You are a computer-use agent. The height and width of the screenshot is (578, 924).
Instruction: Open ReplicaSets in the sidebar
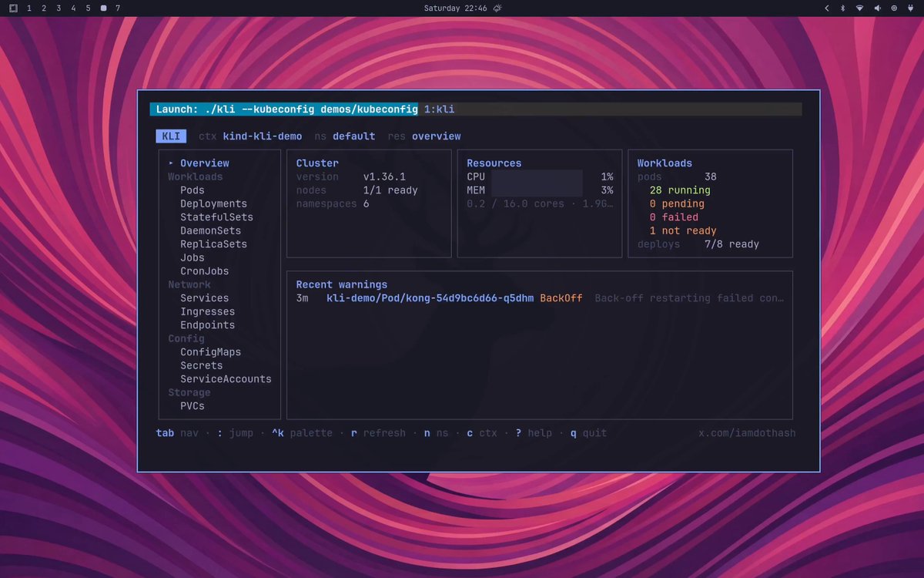[214, 244]
